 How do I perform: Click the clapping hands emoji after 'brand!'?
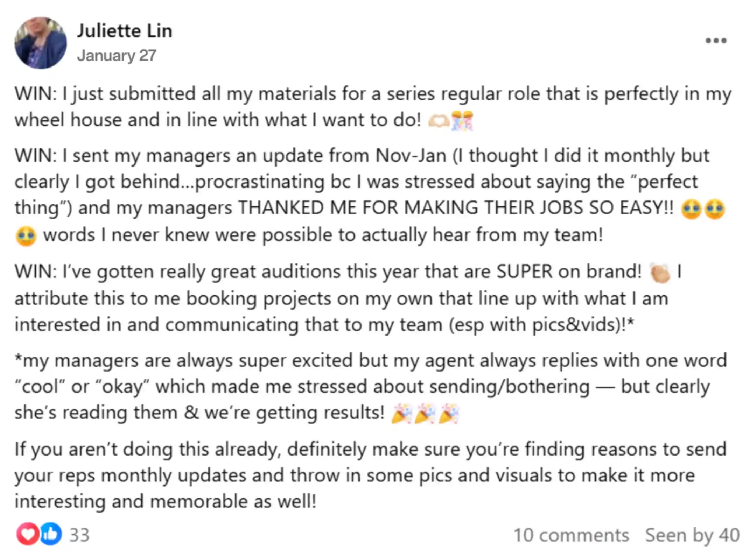[660, 273]
